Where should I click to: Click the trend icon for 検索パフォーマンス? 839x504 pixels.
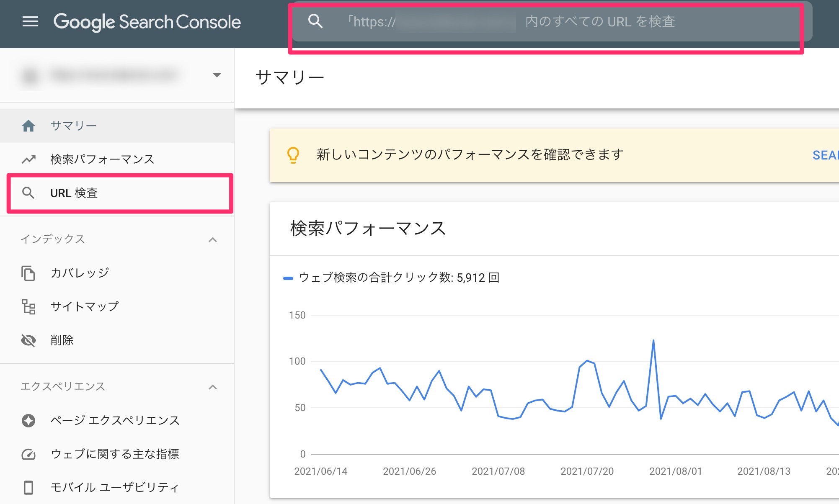click(28, 159)
